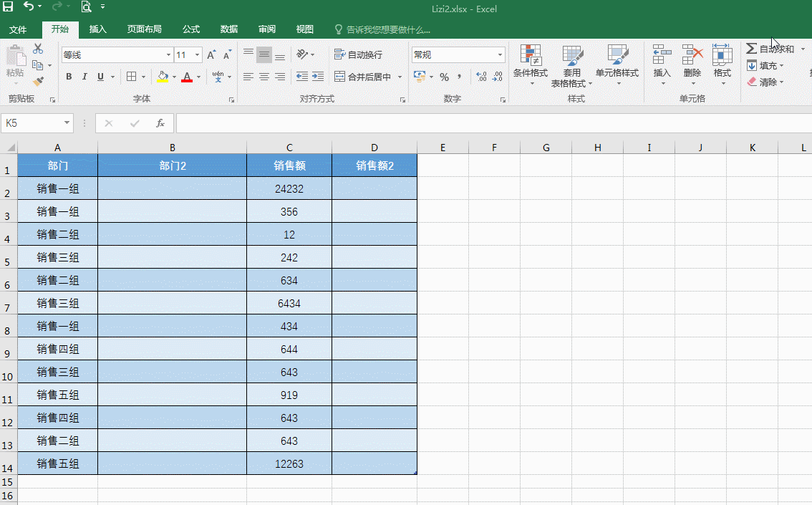
Task: Open the font settings dialog launcher in 字体 group
Action: click(x=231, y=100)
